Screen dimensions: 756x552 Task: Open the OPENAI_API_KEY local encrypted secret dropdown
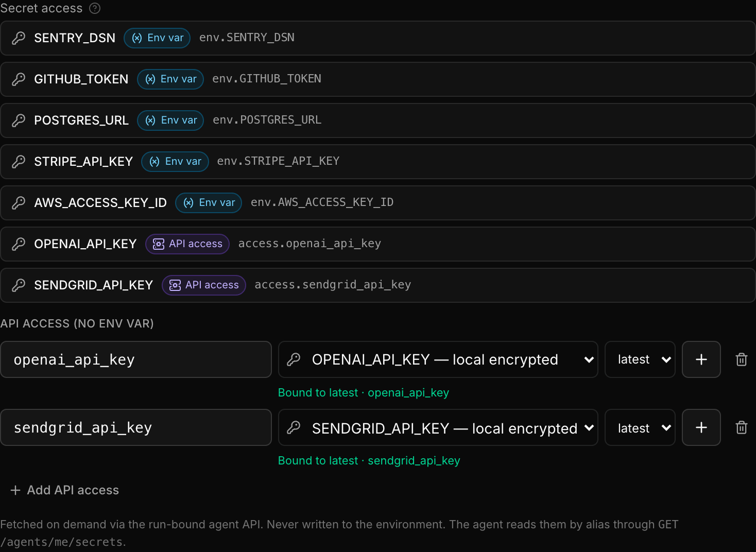click(438, 359)
